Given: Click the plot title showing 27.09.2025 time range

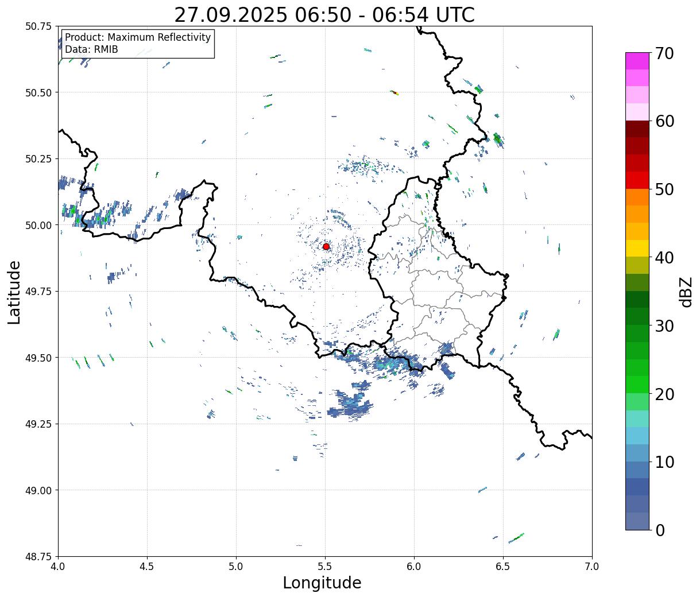Looking at the screenshot, I should pyautogui.click(x=324, y=14).
